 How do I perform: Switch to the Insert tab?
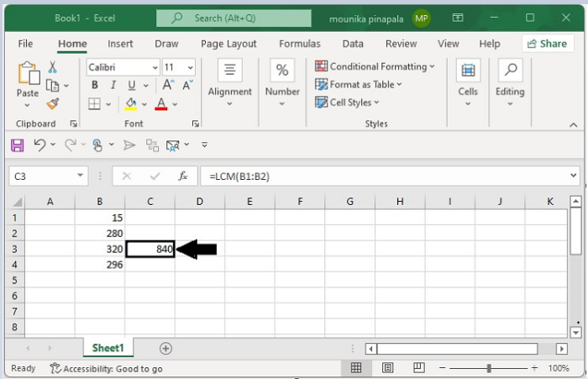(120, 44)
